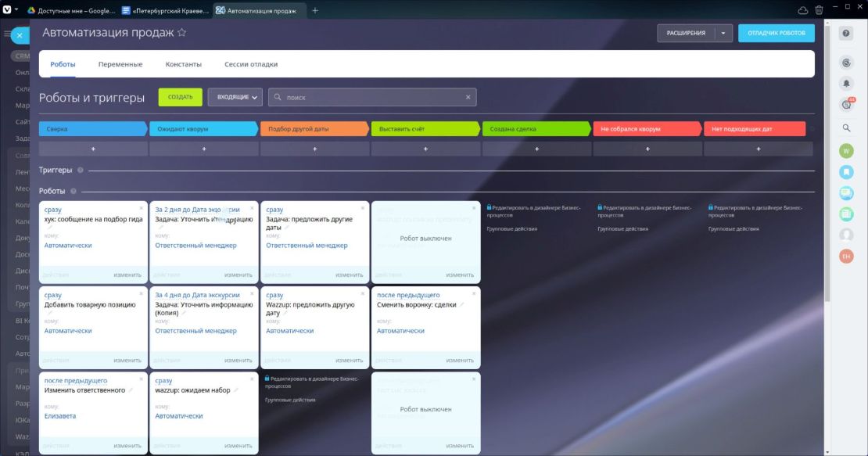The image size is (868, 456).
Task: Close the slider panel with round X
Action: (20, 35)
